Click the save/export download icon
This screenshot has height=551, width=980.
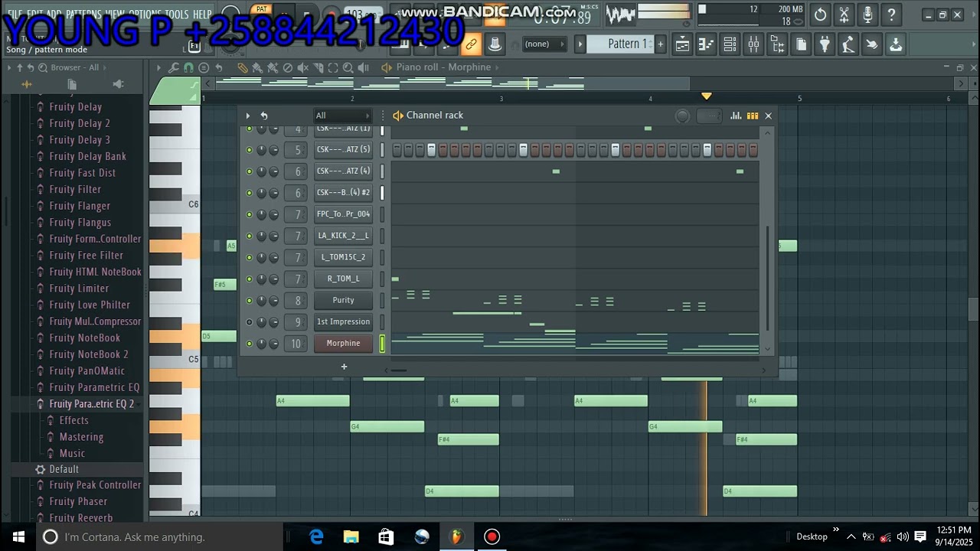tap(896, 44)
